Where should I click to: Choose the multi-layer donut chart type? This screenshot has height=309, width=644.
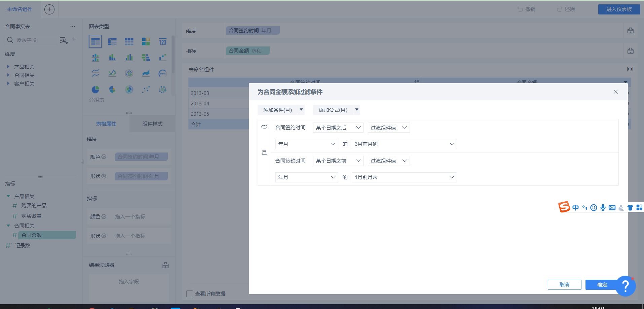[x=129, y=89]
